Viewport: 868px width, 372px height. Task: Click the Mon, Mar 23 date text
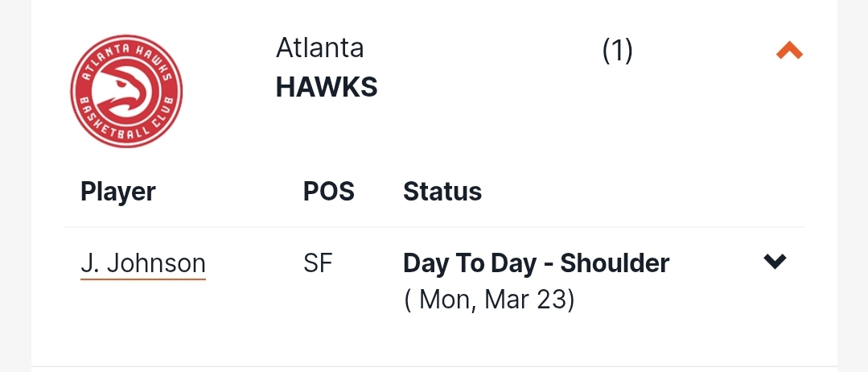point(489,300)
